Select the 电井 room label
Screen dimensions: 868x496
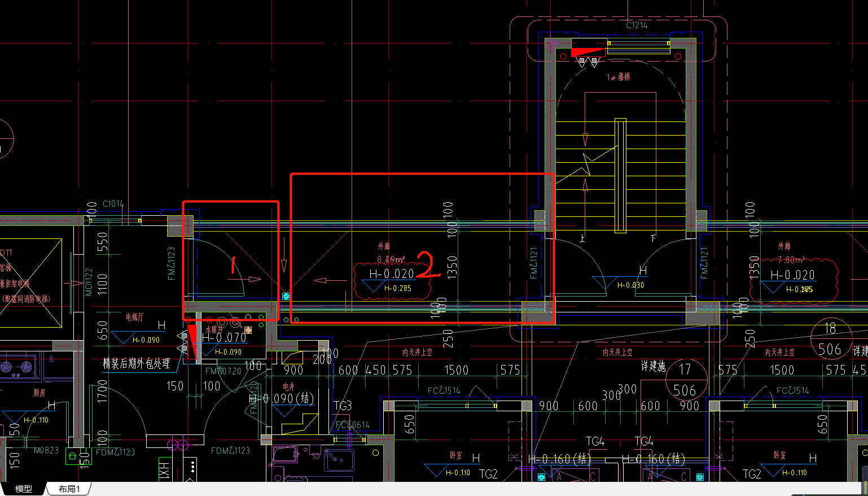coord(288,386)
